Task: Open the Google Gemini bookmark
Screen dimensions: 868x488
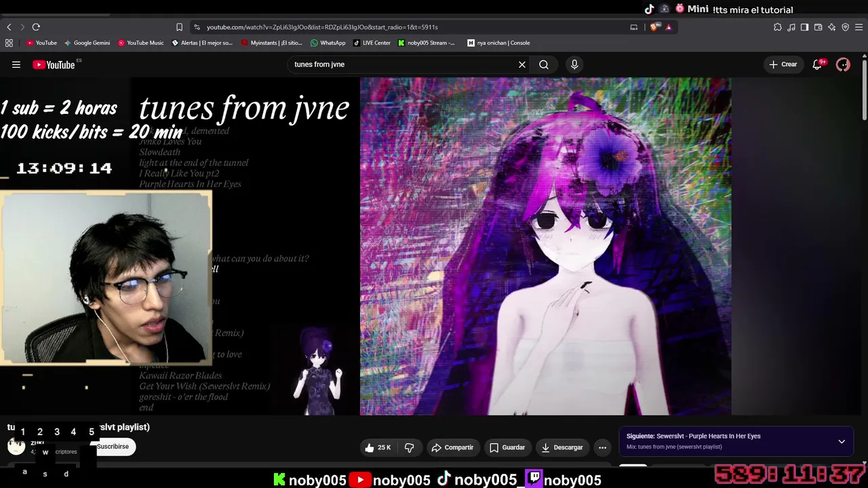Action: (x=87, y=43)
